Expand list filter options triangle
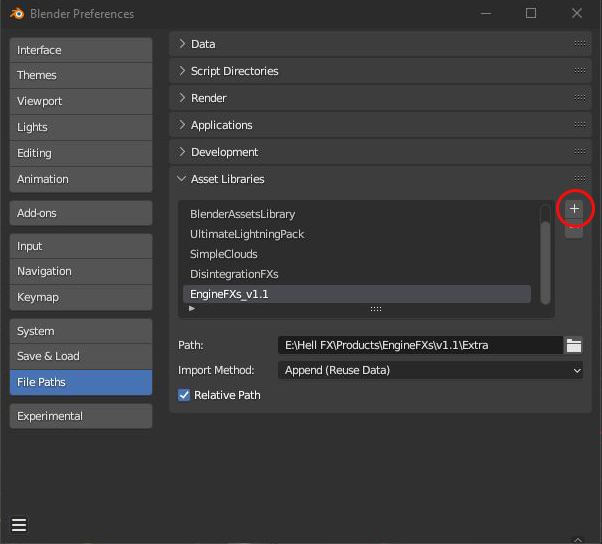 [192, 308]
